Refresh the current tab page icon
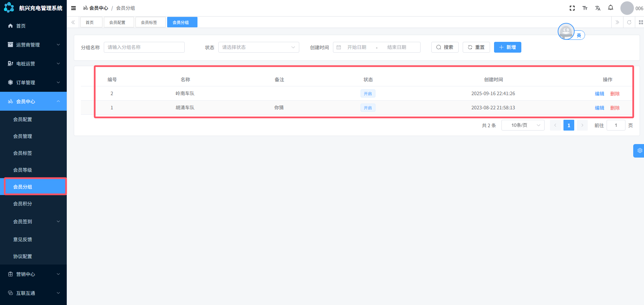This screenshot has width=644, height=305. pyautogui.click(x=629, y=22)
